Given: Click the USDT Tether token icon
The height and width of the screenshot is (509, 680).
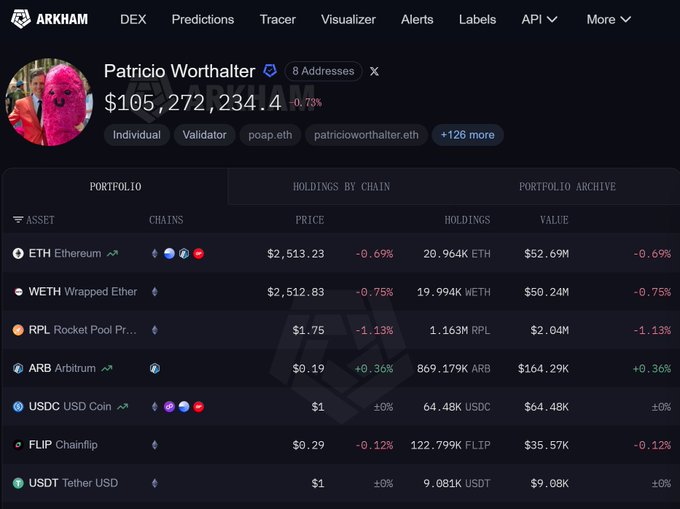Looking at the screenshot, I should tap(18, 483).
